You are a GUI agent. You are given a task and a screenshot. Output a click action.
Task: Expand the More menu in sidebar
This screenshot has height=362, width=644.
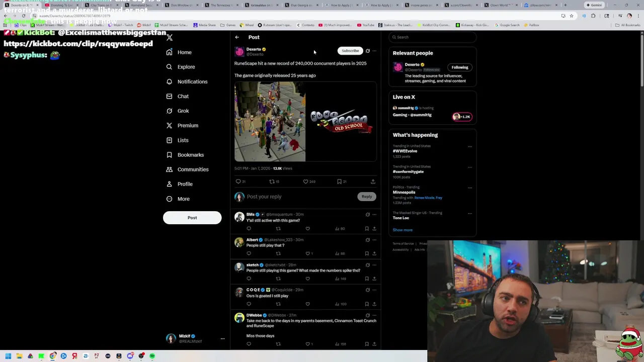click(178, 199)
